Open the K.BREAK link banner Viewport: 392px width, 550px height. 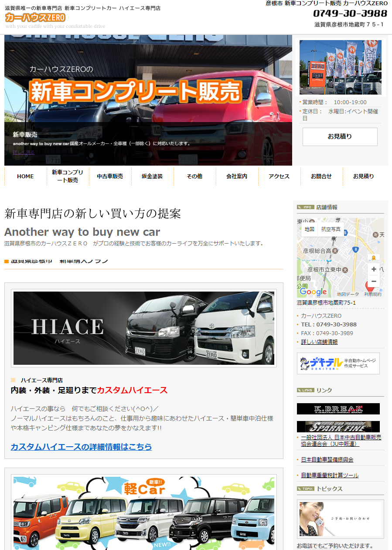point(338,409)
